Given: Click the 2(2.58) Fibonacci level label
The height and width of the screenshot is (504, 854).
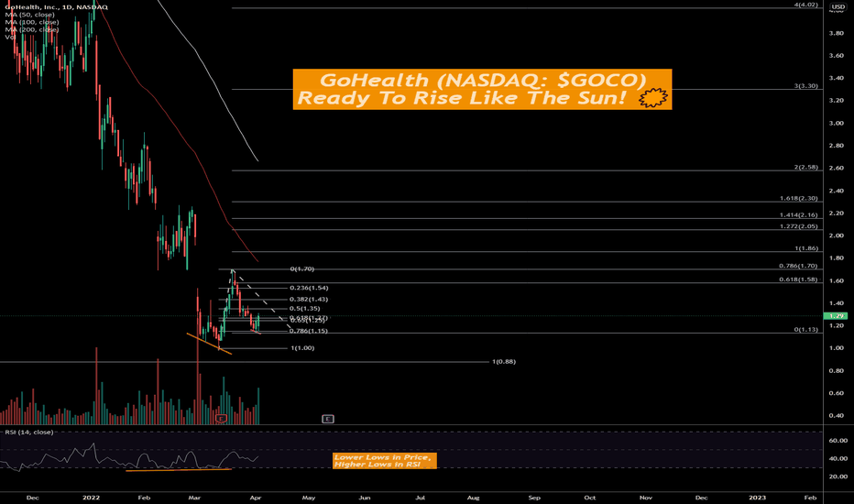Looking at the screenshot, I should (806, 168).
